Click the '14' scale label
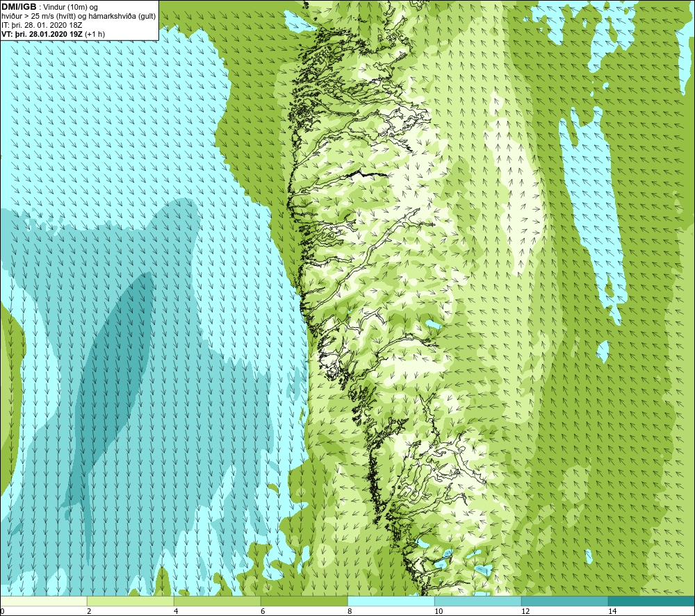The image size is (695, 616). click(x=612, y=611)
